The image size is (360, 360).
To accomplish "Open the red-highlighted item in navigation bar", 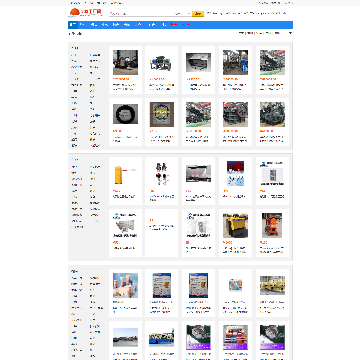I will click(x=179, y=25).
